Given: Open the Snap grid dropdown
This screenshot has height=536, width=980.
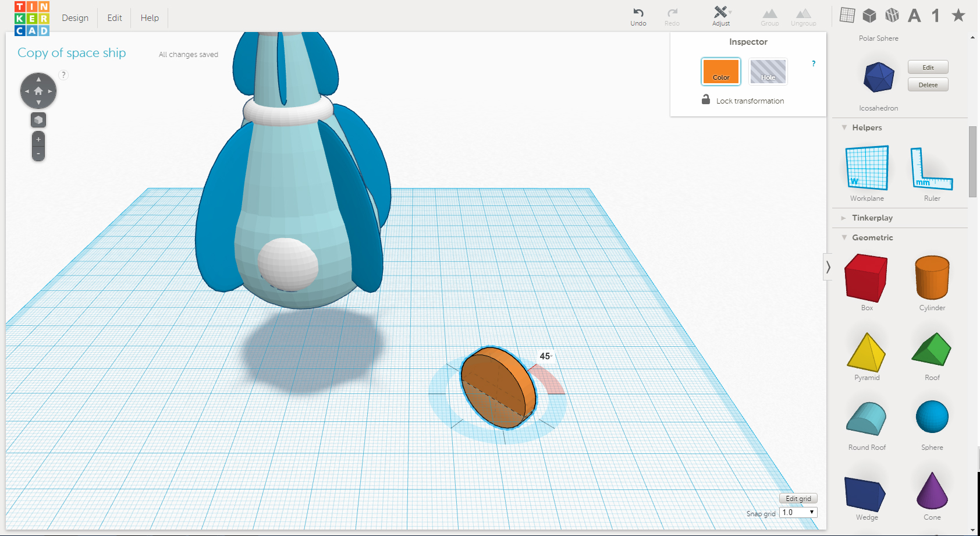Looking at the screenshot, I should tap(798, 512).
